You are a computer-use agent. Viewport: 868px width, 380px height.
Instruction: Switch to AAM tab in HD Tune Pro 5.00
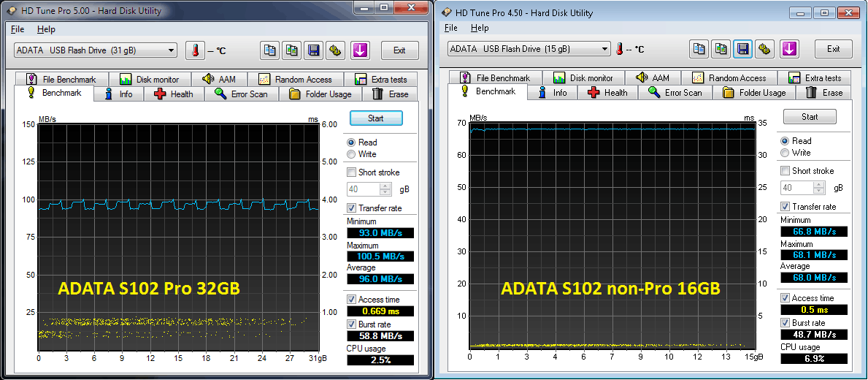219,79
